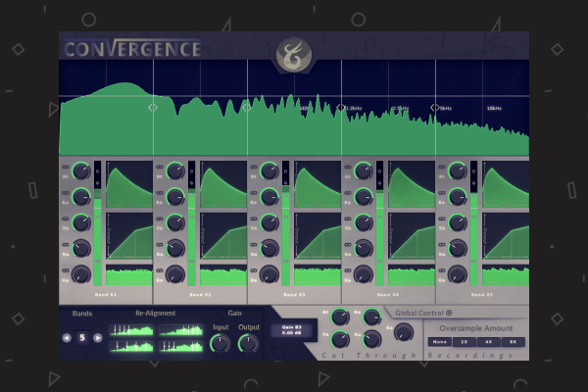Click the Input gain knob
Image resolution: width=588 pixels, height=392 pixels.
click(x=220, y=343)
